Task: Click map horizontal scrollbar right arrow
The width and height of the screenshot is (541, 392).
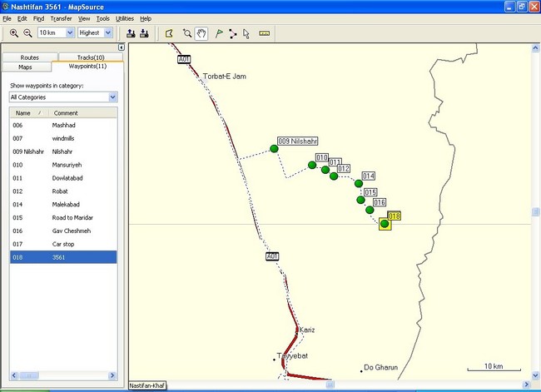Action: coord(527,385)
